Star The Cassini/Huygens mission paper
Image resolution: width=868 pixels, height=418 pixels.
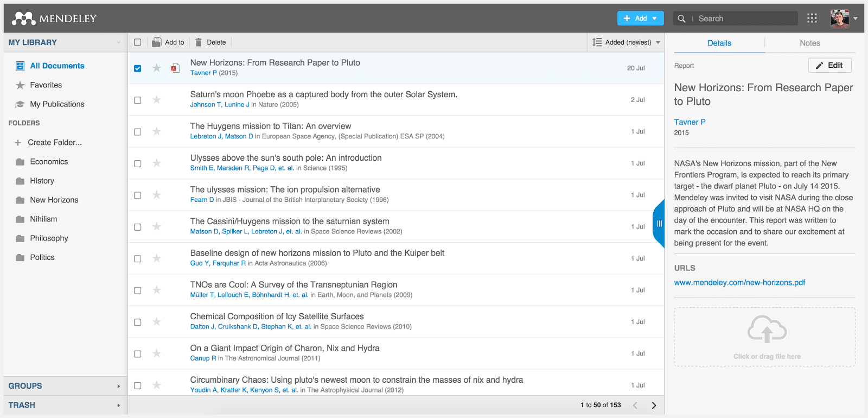point(157,226)
